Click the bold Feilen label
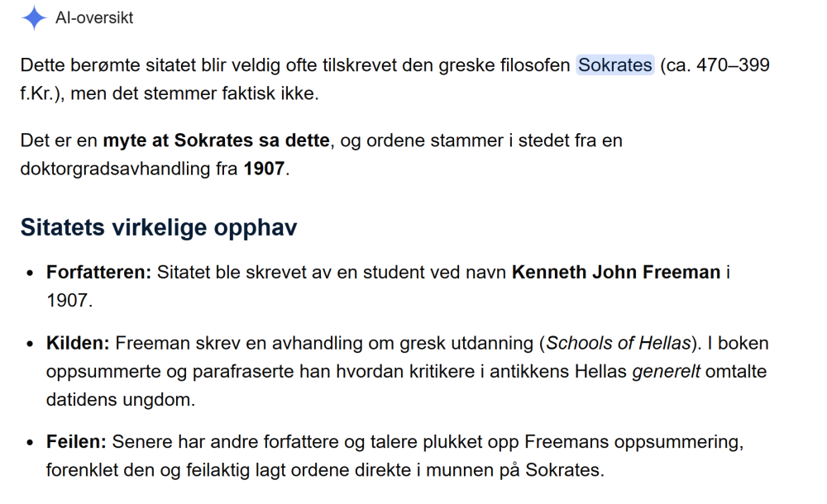The height and width of the screenshot is (504, 827). tap(76, 442)
